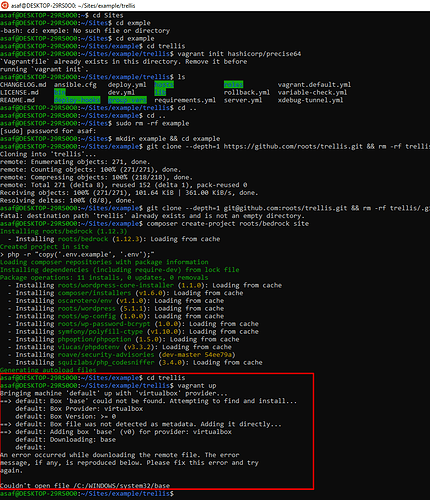Click 'xdebug-tunnel.yml' in the file listing
The width and height of the screenshot is (430, 500).
tap(310, 100)
